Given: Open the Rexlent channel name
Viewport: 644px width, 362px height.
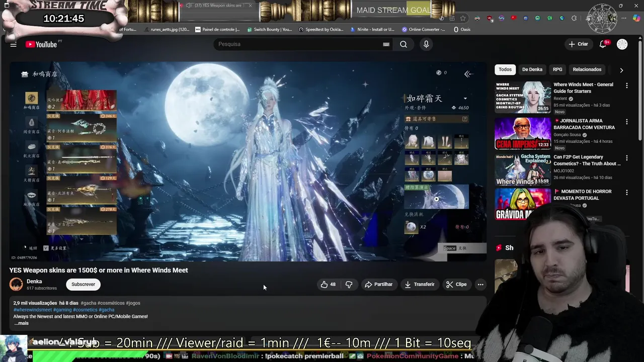Looking at the screenshot, I should coord(560,99).
